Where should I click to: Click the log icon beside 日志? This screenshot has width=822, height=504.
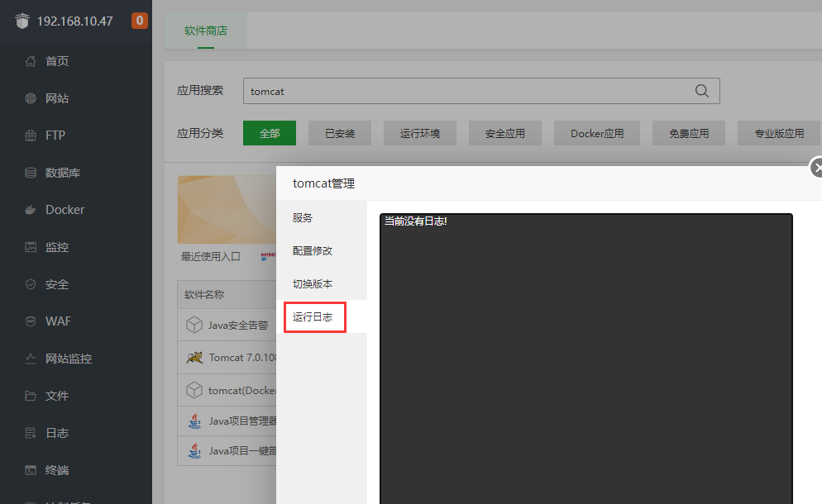[31, 433]
